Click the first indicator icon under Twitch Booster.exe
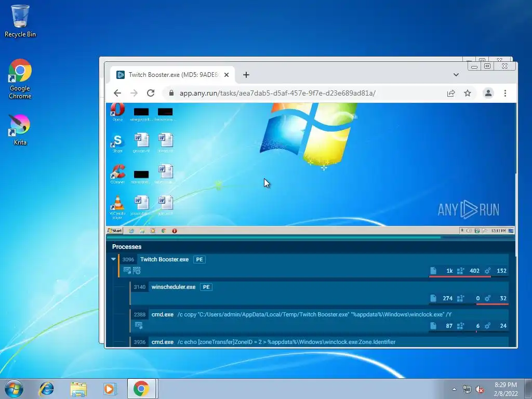The image size is (532, 399). coord(127,270)
